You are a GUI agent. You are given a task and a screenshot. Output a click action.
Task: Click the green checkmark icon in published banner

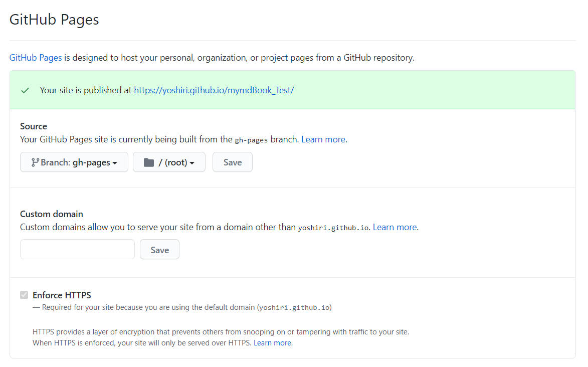click(25, 90)
